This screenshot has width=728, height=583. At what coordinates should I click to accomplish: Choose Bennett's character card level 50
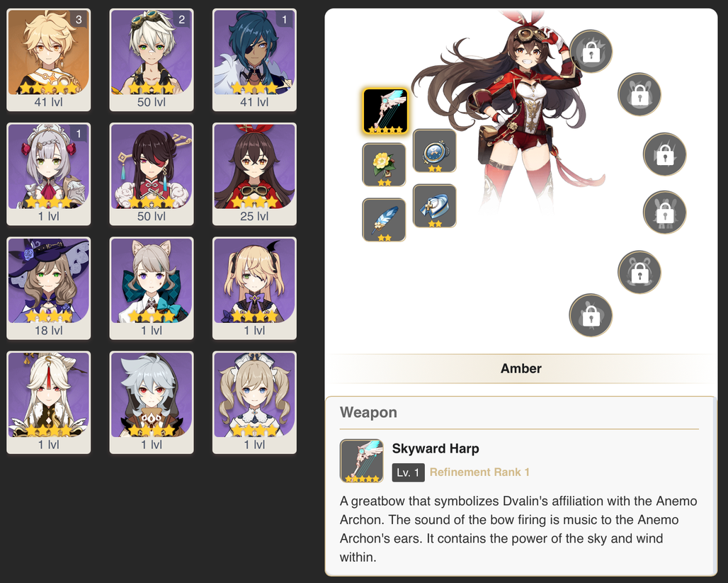[x=152, y=60]
